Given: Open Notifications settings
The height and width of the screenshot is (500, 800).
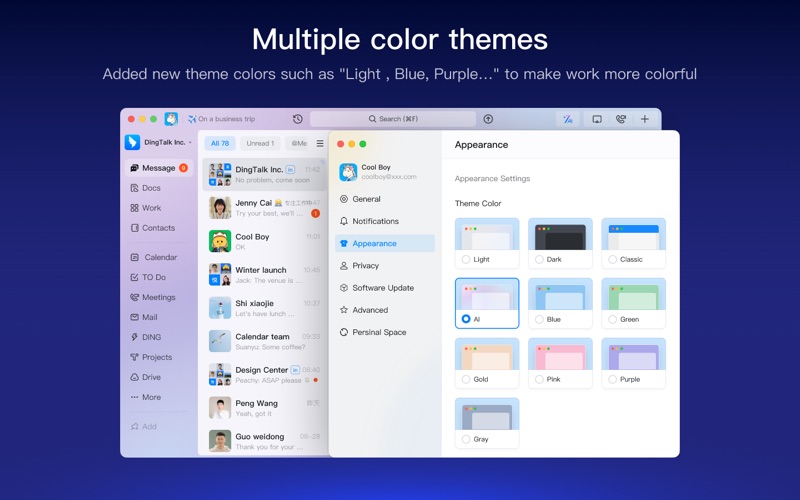Looking at the screenshot, I should click(x=385, y=221).
